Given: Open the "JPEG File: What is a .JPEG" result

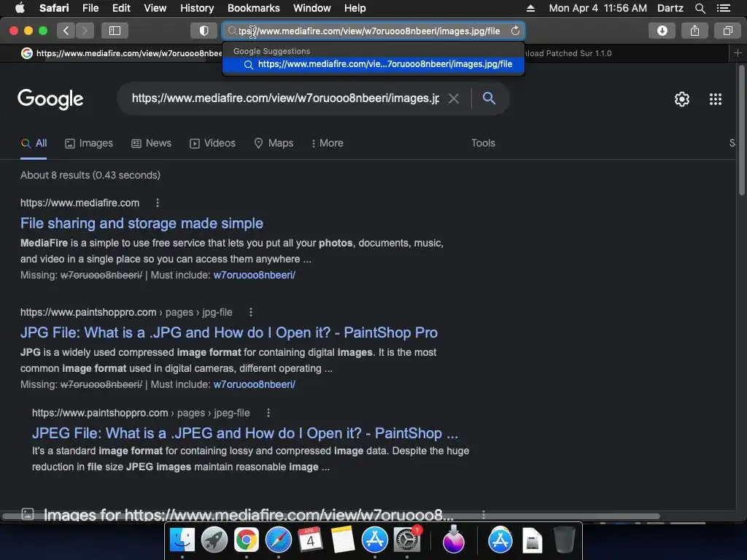Looking at the screenshot, I should point(245,433).
